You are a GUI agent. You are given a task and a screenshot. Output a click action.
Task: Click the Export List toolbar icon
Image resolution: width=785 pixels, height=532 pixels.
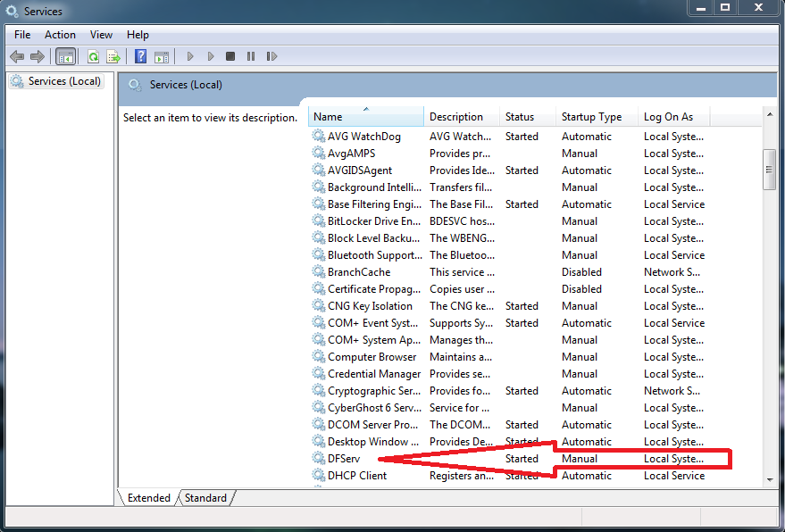pos(113,56)
